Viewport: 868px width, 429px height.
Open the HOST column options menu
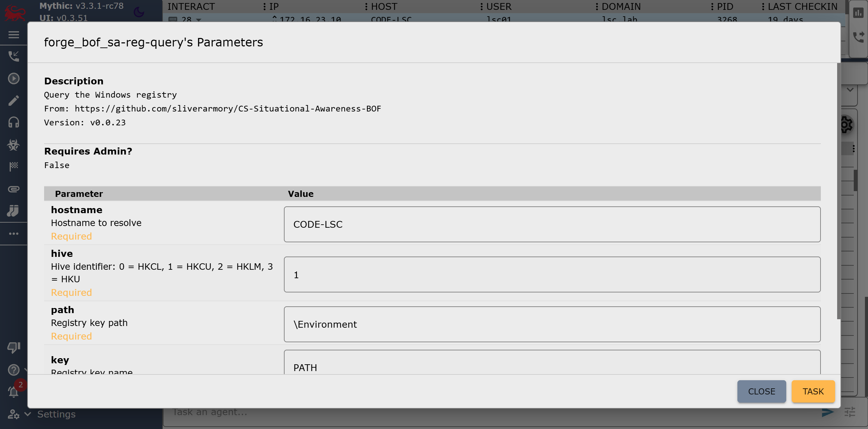tap(366, 6)
